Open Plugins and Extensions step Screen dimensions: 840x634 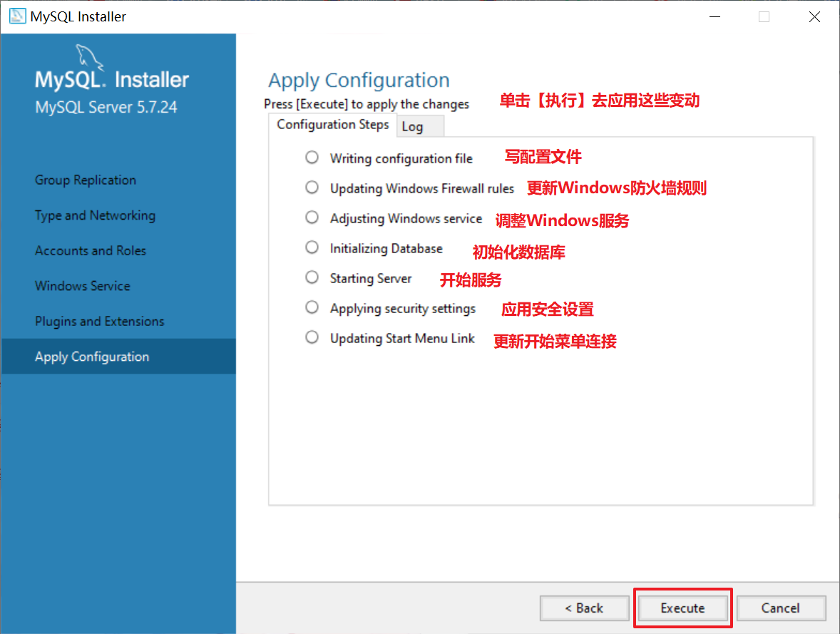[x=100, y=322]
